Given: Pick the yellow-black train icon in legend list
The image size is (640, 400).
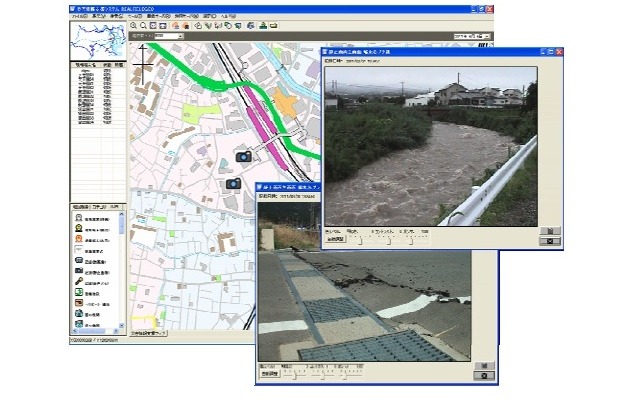Looking at the screenshot, I should pos(79,229).
